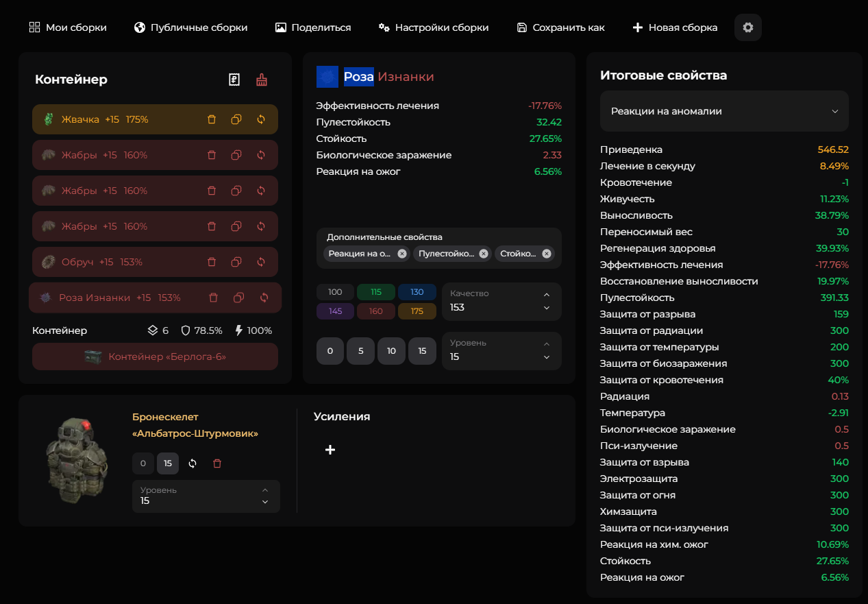This screenshot has width=868, height=604.
Task: Set armor level toggle to 0
Action: click(142, 463)
